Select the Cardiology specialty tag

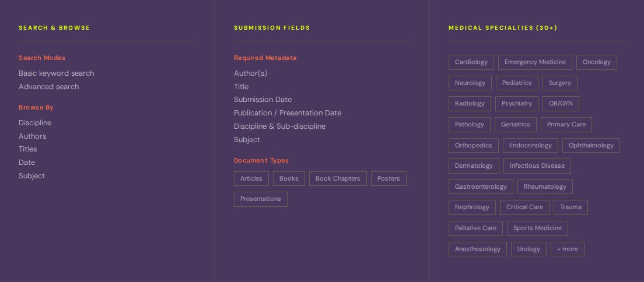471,62
